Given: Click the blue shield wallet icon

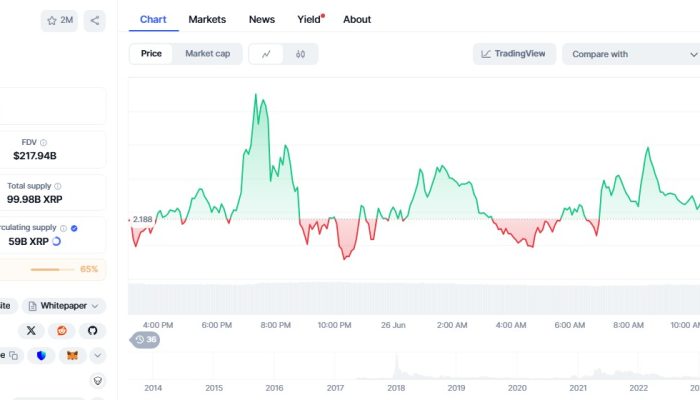Looking at the screenshot, I should [41, 355].
